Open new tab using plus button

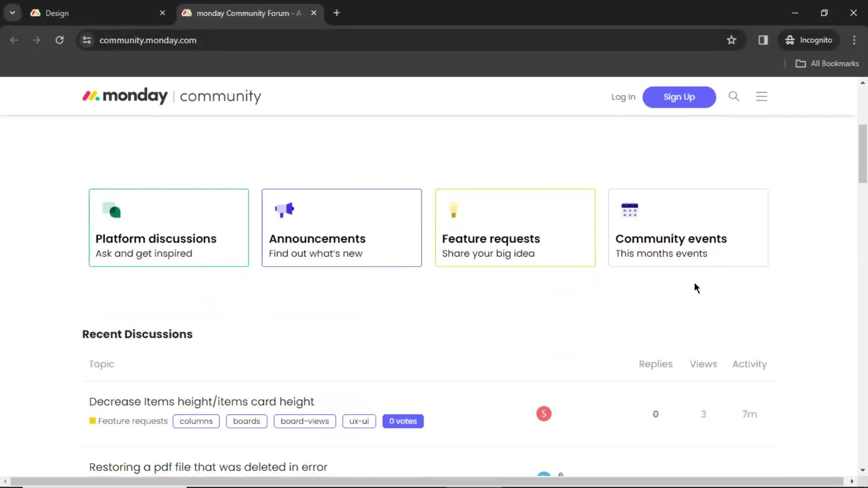337,13
